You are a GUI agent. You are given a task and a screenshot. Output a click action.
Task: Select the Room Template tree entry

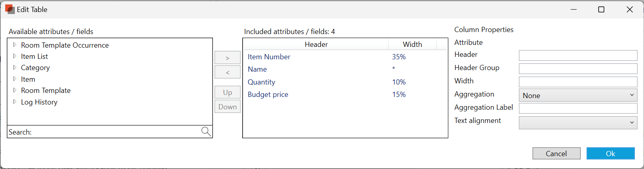pyautogui.click(x=46, y=91)
